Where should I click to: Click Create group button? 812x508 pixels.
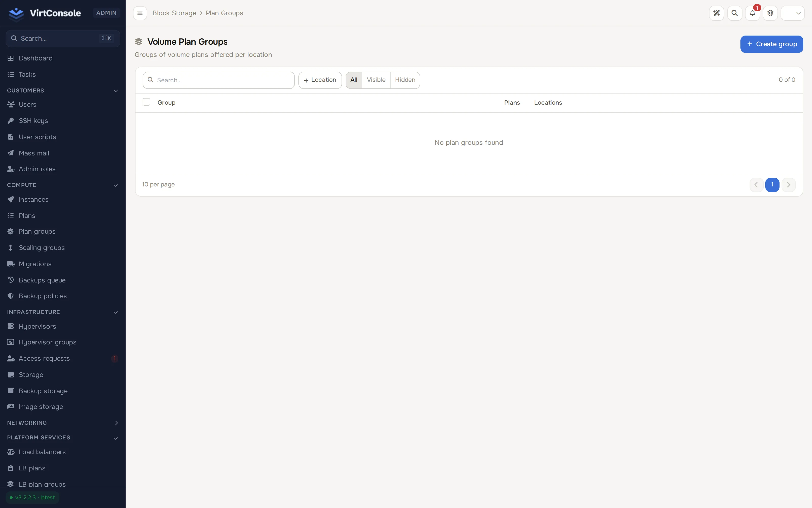click(771, 44)
